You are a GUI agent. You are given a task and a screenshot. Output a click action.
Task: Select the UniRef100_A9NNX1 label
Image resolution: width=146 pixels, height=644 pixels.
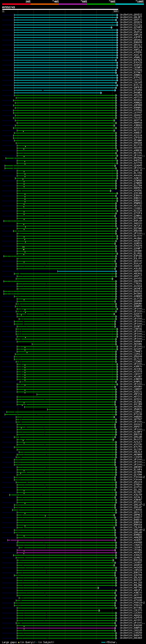pos(131,75)
